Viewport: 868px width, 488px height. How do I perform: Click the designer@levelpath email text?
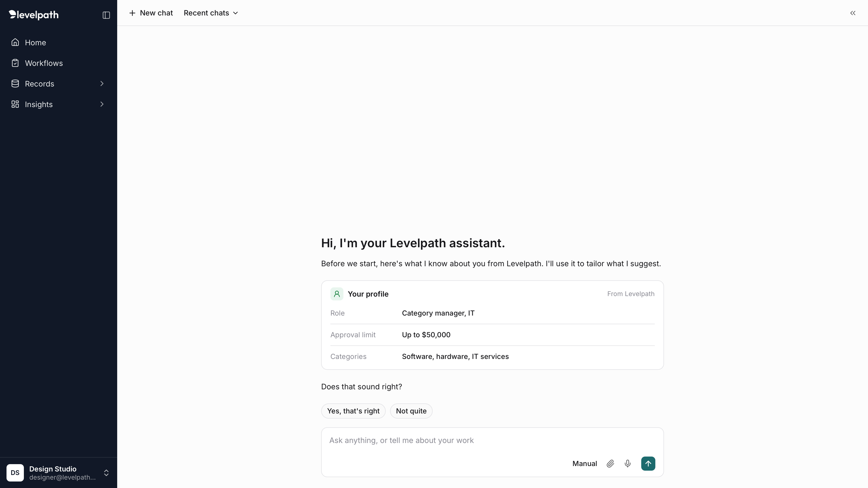coord(62,477)
